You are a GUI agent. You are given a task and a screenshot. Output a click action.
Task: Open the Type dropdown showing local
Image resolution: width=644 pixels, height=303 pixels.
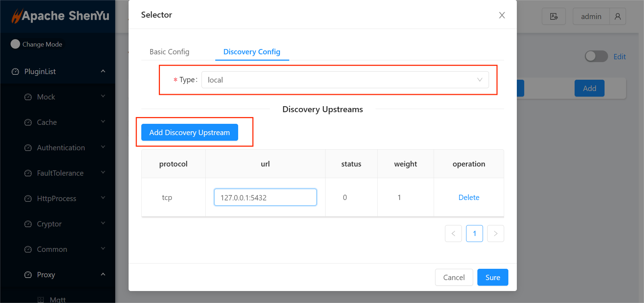345,80
